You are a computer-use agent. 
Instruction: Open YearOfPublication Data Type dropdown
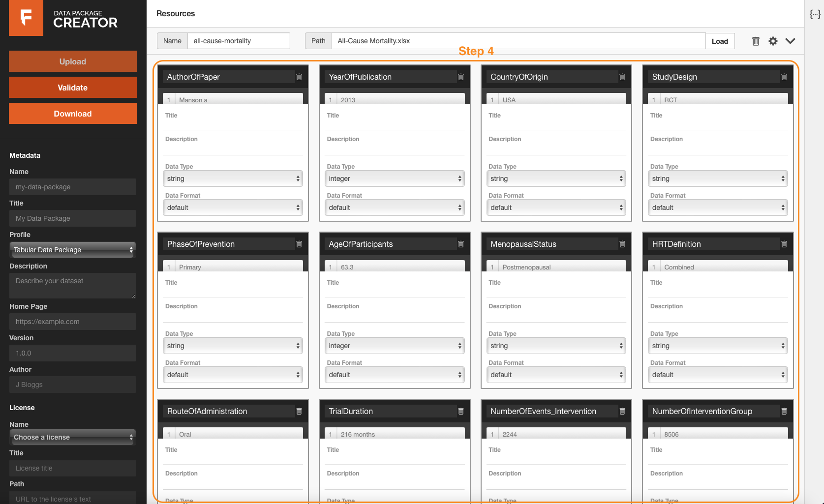click(x=395, y=178)
